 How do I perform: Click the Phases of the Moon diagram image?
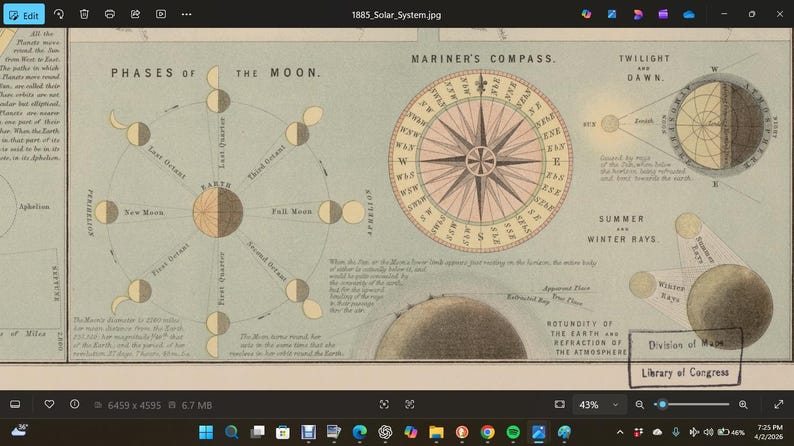[x=218, y=212]
